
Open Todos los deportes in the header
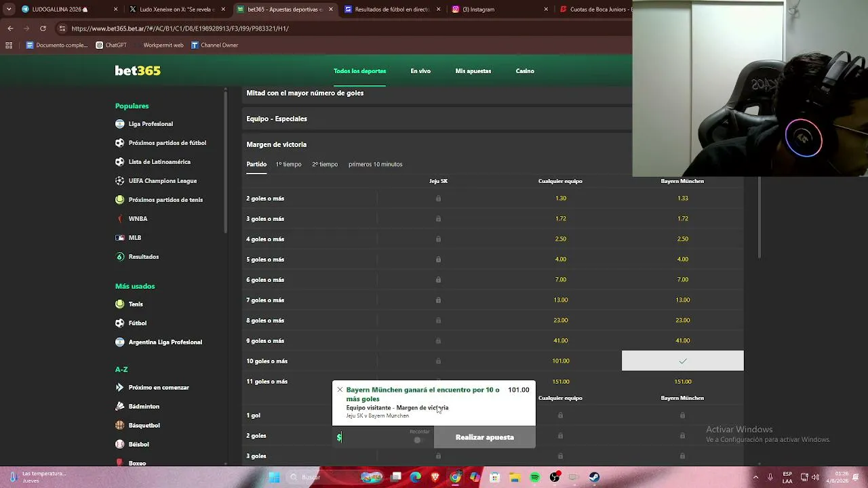pos(359,71)
